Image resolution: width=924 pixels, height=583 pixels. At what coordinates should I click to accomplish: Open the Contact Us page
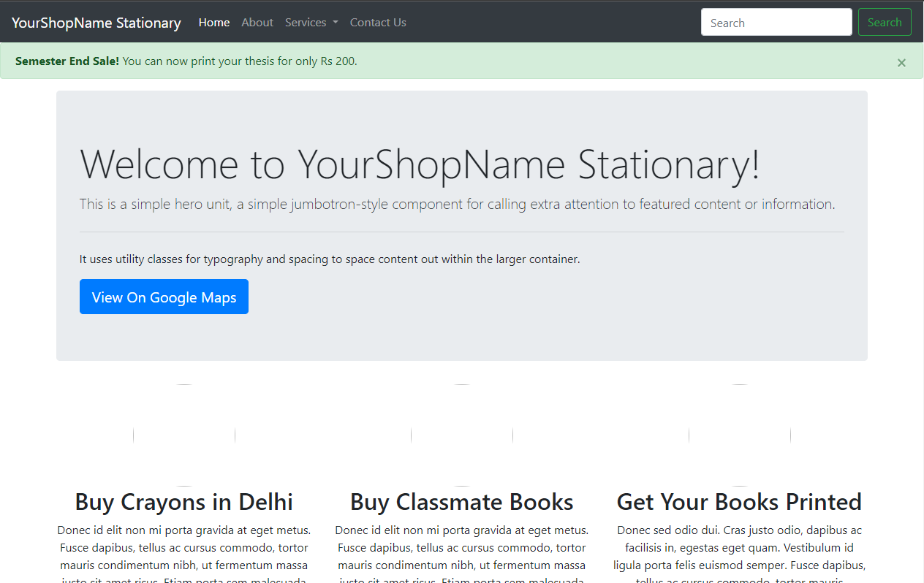(378, 23)
